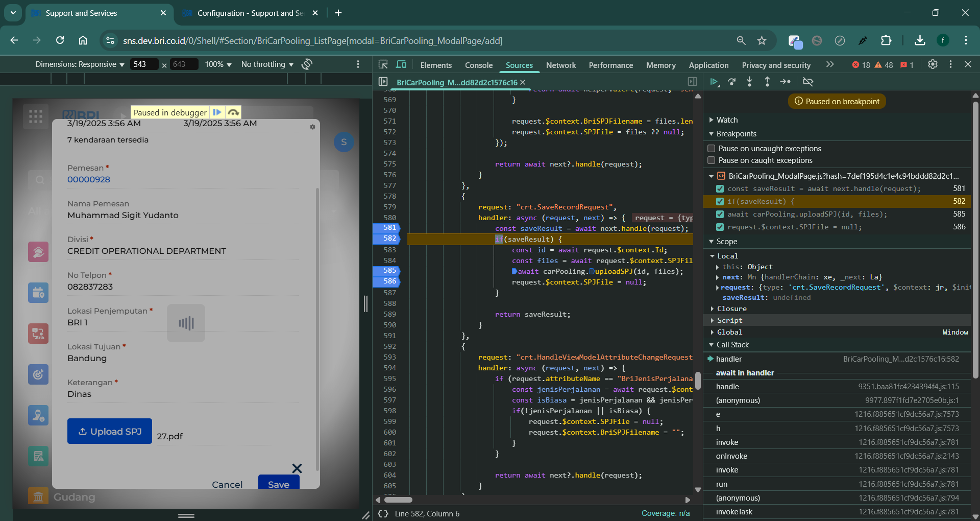This screenshot has height=521, width=980.
Task: Uncheck breakpoint await carPooling.uploadSPJ line 585
Action: coord(720,215)
